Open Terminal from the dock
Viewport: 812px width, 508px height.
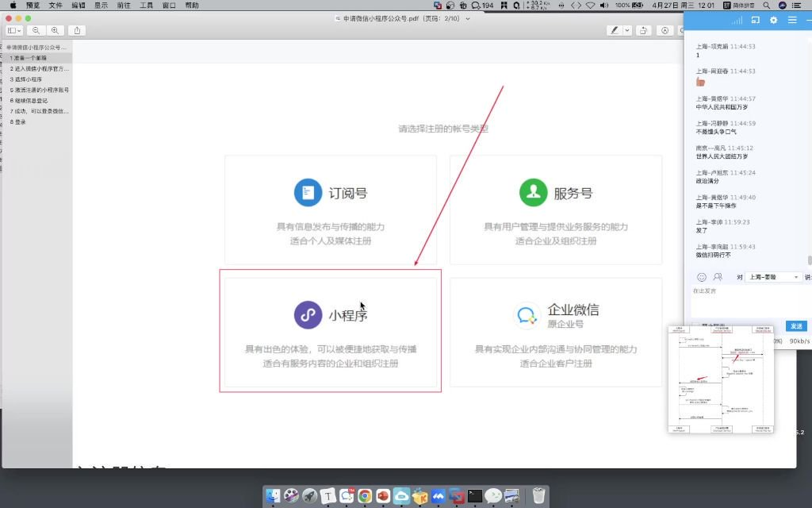click(x=475, y=496)
